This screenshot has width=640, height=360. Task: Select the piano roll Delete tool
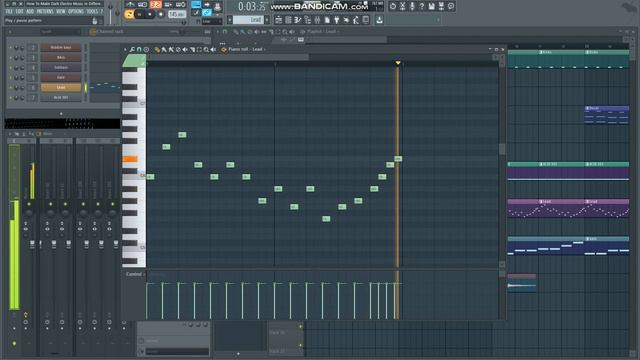click(178, 49)
